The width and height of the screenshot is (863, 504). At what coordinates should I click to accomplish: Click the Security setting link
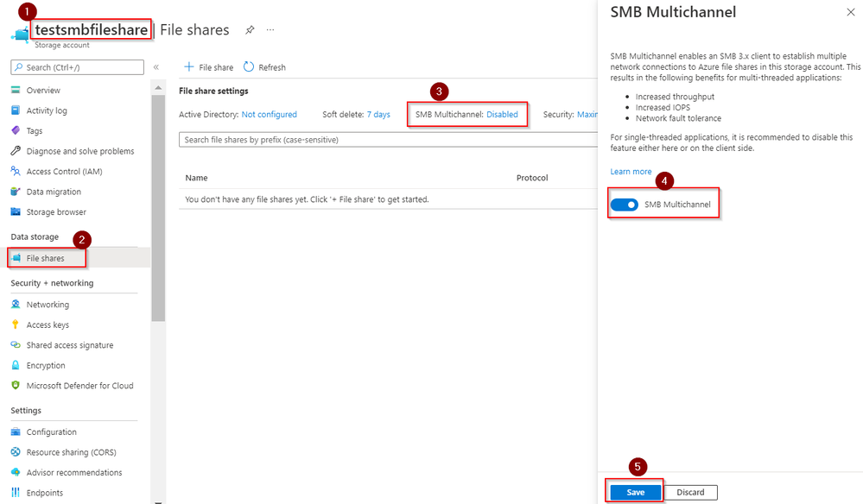[x=587, y=114]
